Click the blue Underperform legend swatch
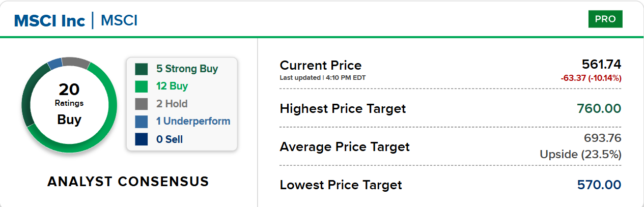Image resolution: width=644 pixels, height=207 pixels. 142,122
